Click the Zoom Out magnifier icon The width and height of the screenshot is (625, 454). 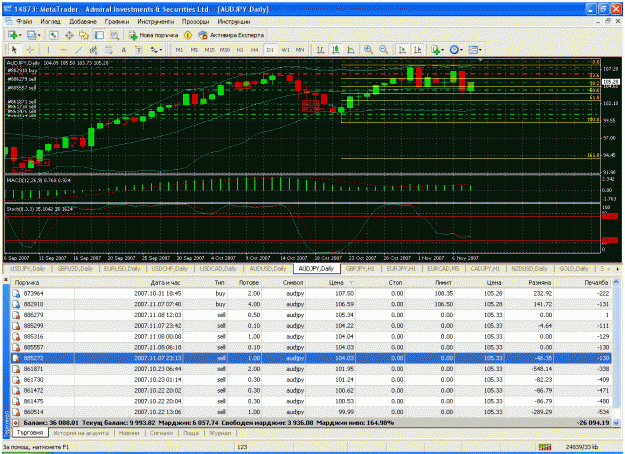(x=383, y=50)
